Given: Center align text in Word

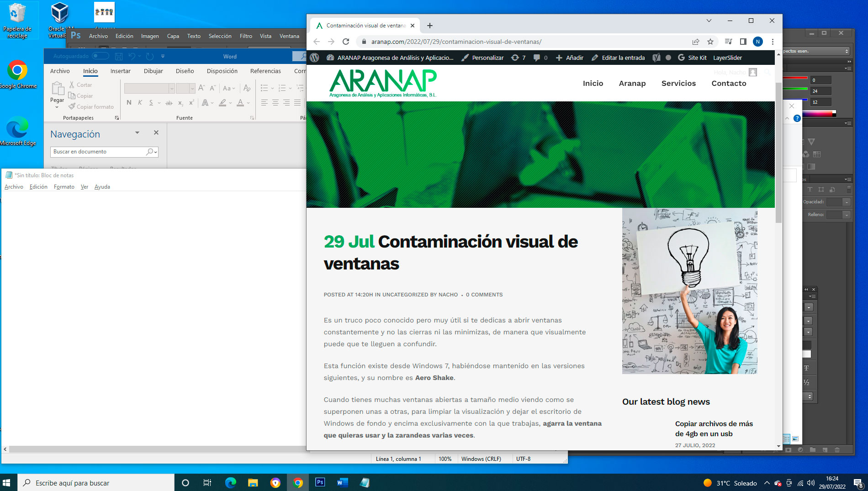Looking at the screenshot, I should coord(275,103).
